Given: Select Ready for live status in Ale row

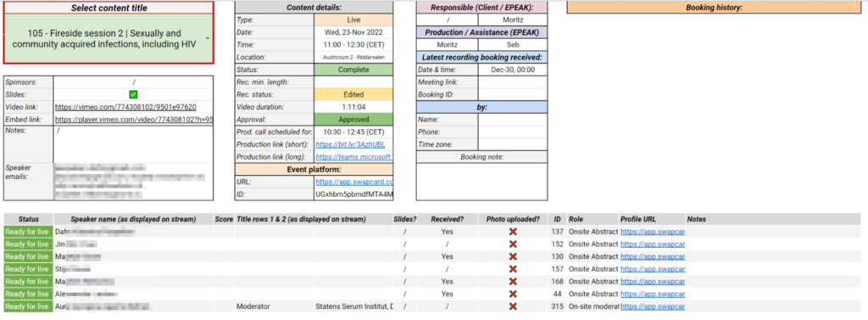Looking at the screenshot, I should click(x=28, y=294).
